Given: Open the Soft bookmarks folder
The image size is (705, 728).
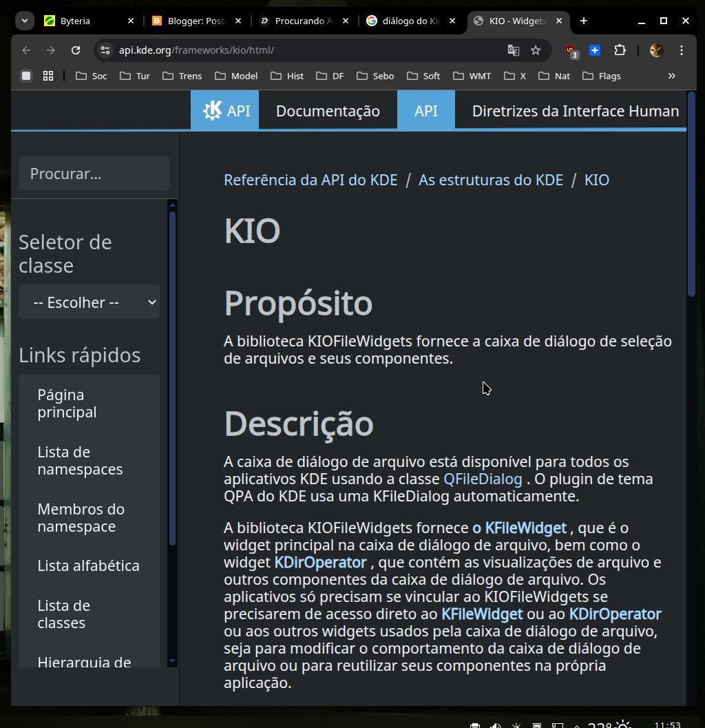Looking at the screenshot, I should 423,76.
